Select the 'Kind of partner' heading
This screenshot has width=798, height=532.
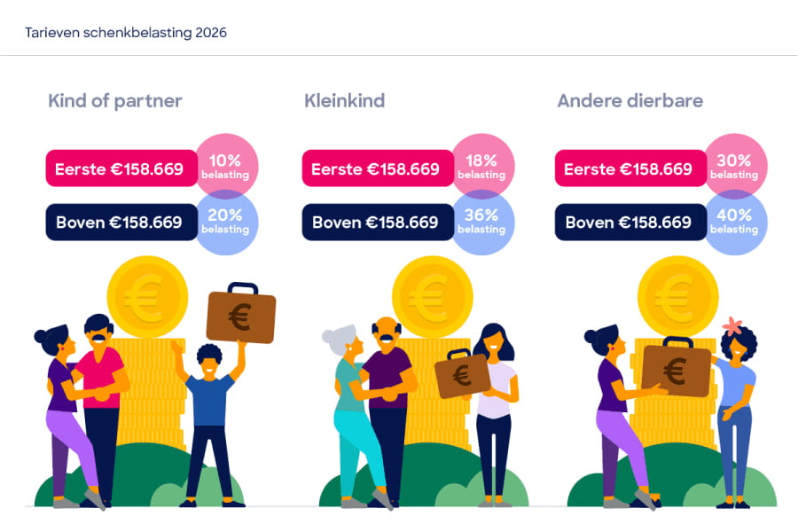[x=115, y=101]
